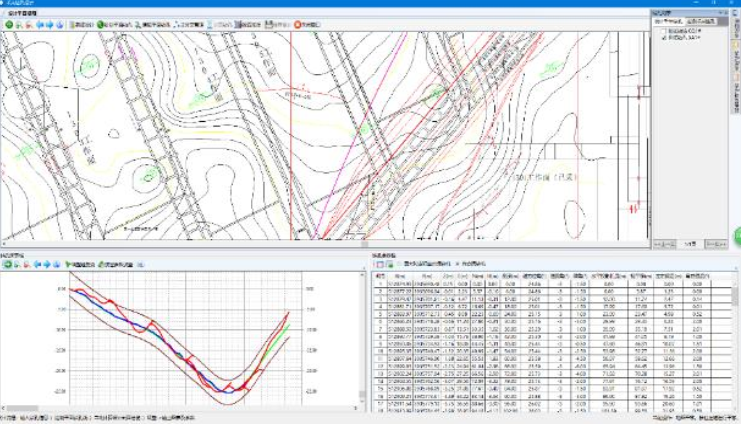741x427 pixels.
Task: Uncheck the second checked layer in right panel
Action: (662, 37)
